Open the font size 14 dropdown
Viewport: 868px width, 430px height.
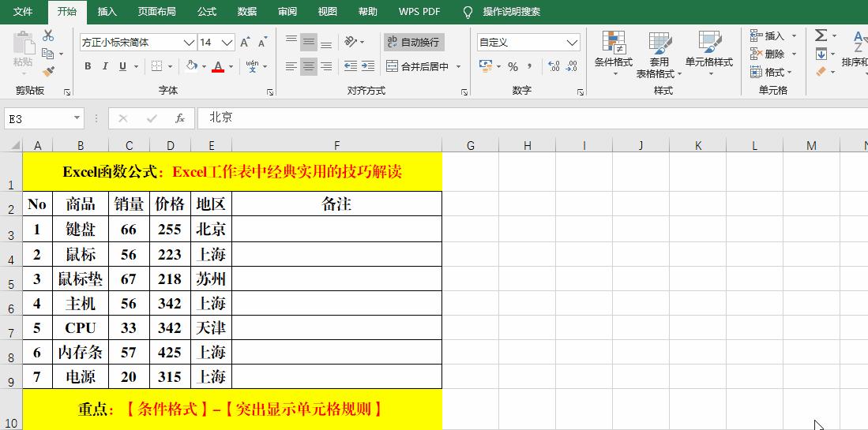[x=227, y=43]
